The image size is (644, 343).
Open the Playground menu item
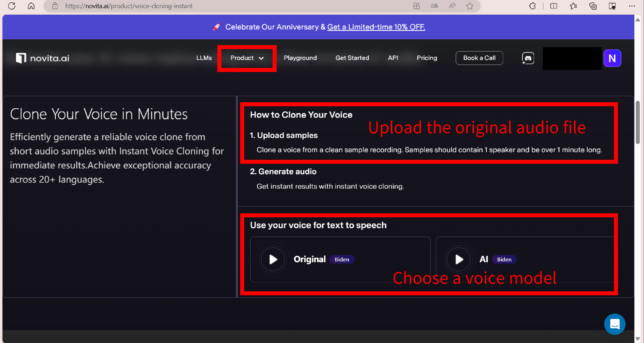(x=300, y=58)
